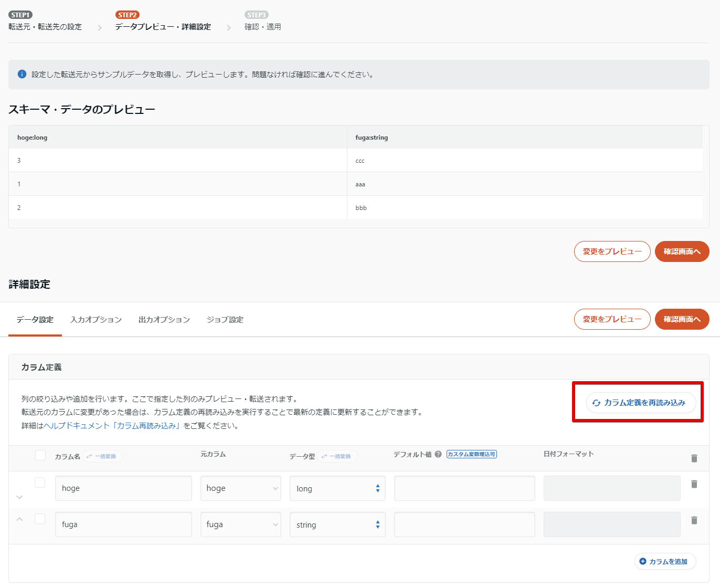Viewport: 720px width, 588px height.
Task: Click the preview cell with value 3
Action: 178,161
